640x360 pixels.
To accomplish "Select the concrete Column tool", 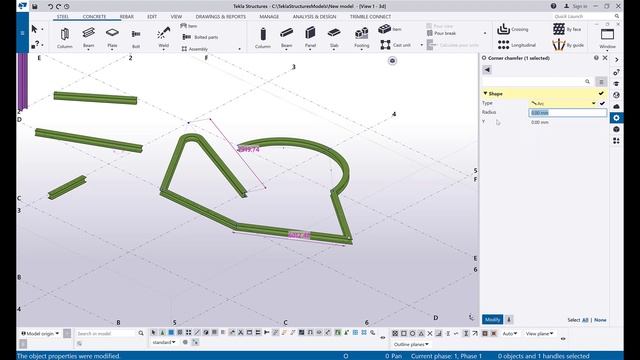I will click(x=263, y=37).
